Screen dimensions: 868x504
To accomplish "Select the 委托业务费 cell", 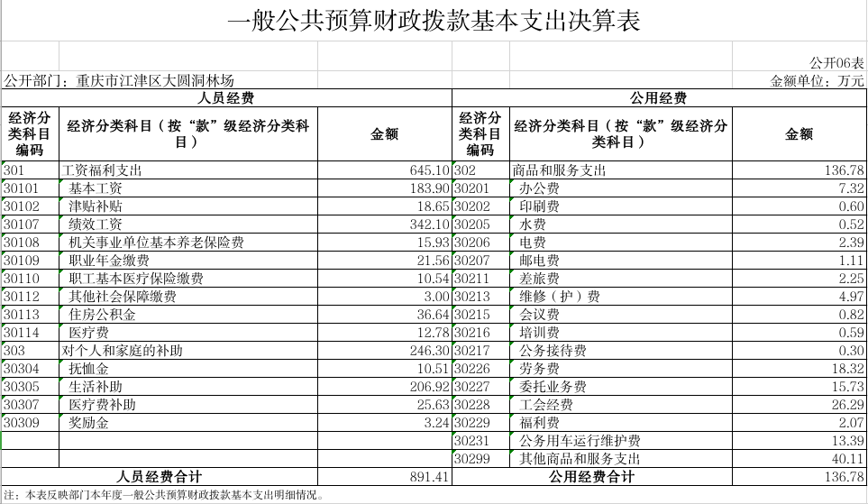I will click(621, 387).
